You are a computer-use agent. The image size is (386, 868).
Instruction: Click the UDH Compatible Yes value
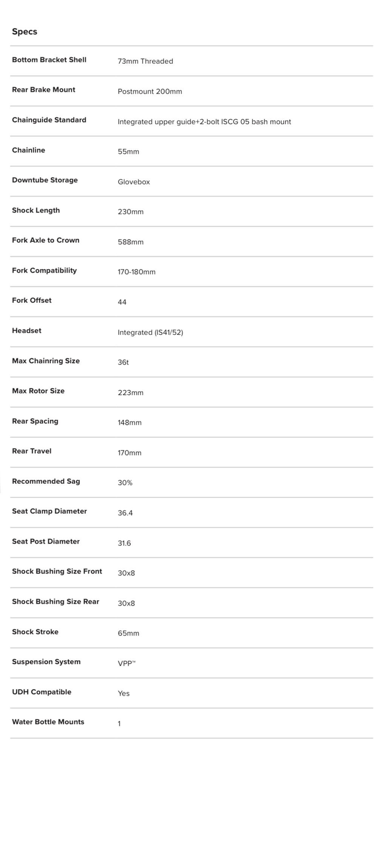pos(123,694)
